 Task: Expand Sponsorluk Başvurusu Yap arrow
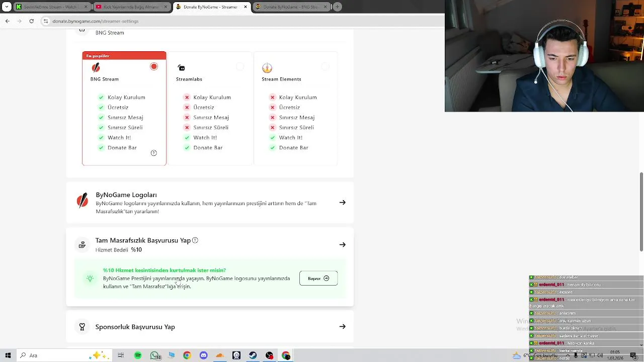(x=343, y=327)
